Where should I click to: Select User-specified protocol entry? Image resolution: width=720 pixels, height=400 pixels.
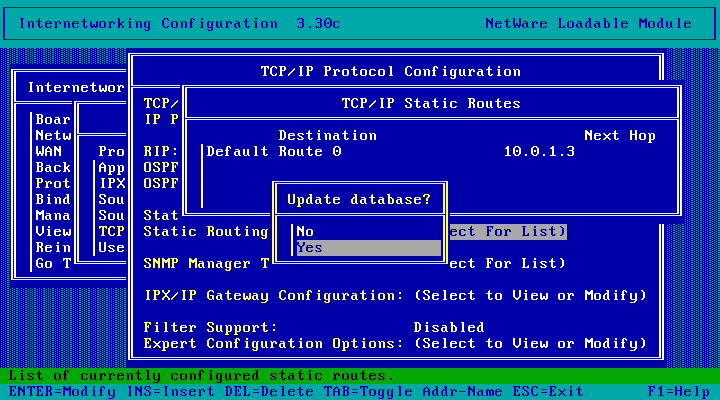[112, 248]
